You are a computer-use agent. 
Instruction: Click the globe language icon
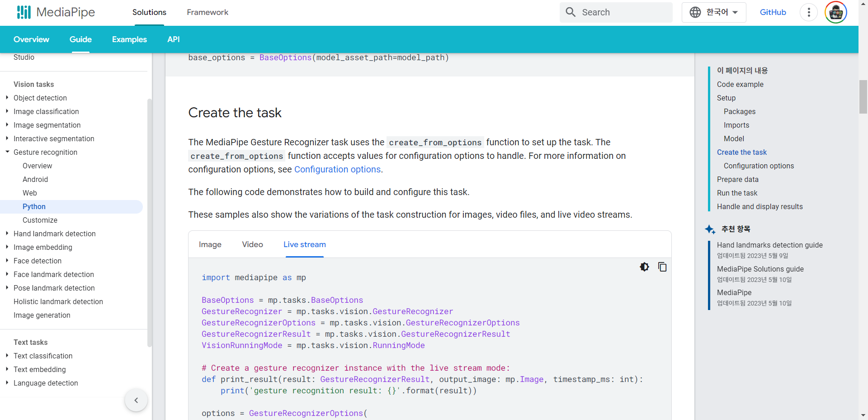695,12
